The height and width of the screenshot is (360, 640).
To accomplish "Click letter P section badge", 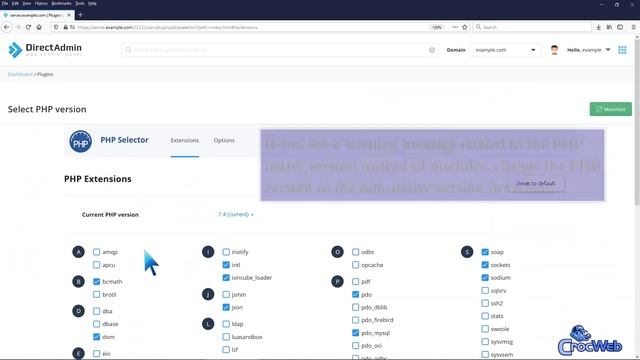I will pyautogui.click(x=337, y=282).
